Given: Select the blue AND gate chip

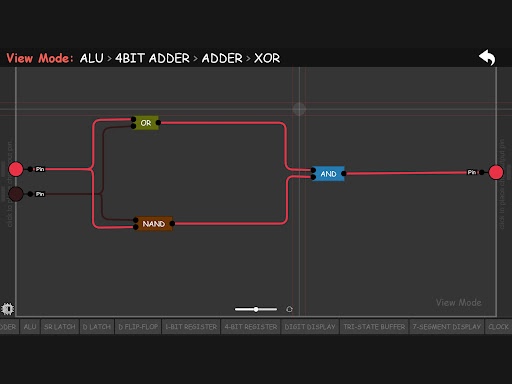Looking at the screenshot, I should coord(328,174).
